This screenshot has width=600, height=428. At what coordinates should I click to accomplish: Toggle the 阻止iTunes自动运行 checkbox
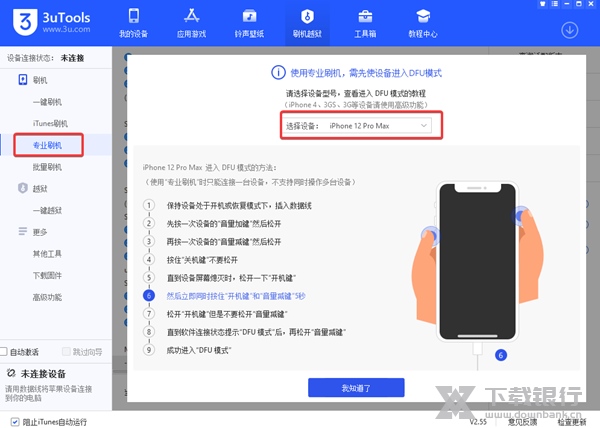click(x=15, y=421)
